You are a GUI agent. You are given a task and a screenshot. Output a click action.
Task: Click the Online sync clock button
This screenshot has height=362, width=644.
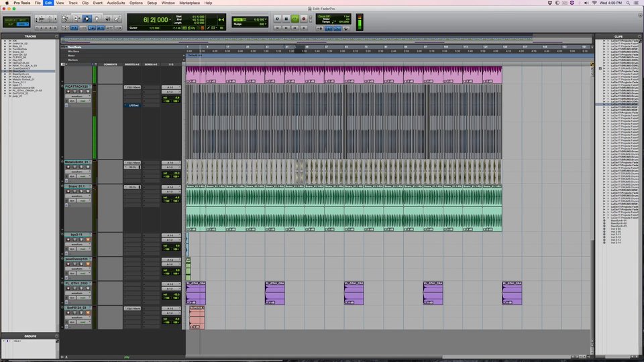[x=277, y=19]
